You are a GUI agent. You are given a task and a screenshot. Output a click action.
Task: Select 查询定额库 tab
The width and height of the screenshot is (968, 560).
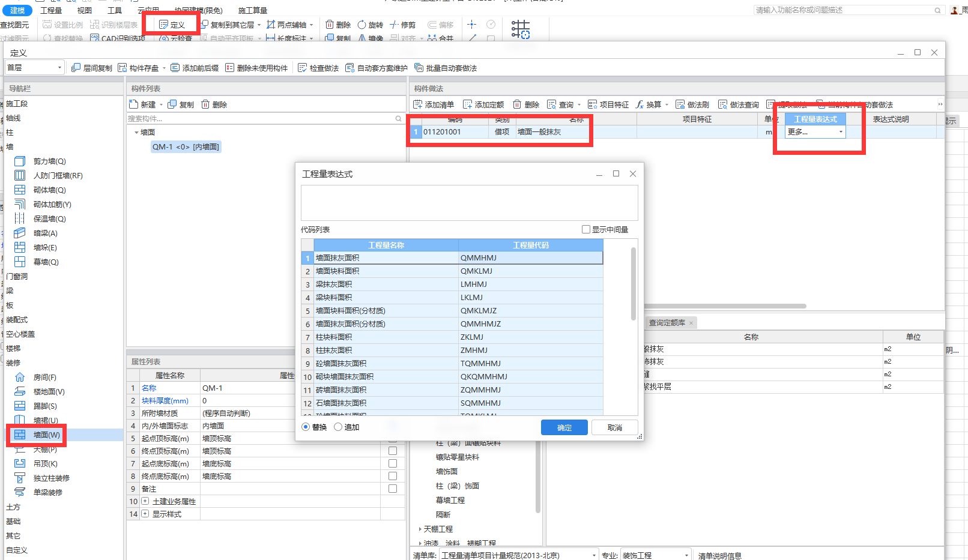point(667,323)
